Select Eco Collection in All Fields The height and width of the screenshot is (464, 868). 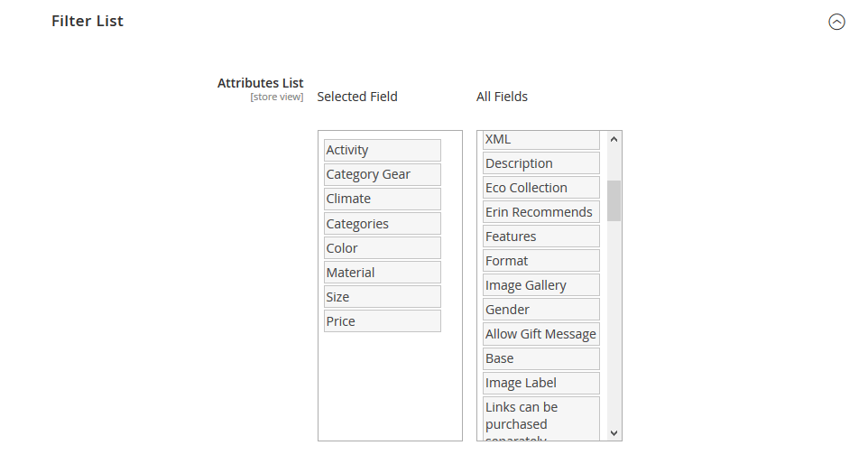(x=541, y=188)
